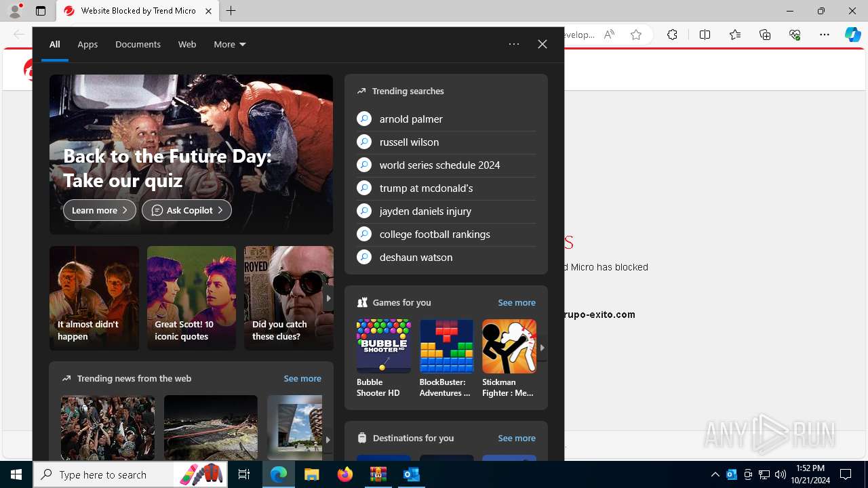This screenshot has height=488, width=868.
Task: Open Edge tab actions menu icon
Action: [x=41, y=11]
